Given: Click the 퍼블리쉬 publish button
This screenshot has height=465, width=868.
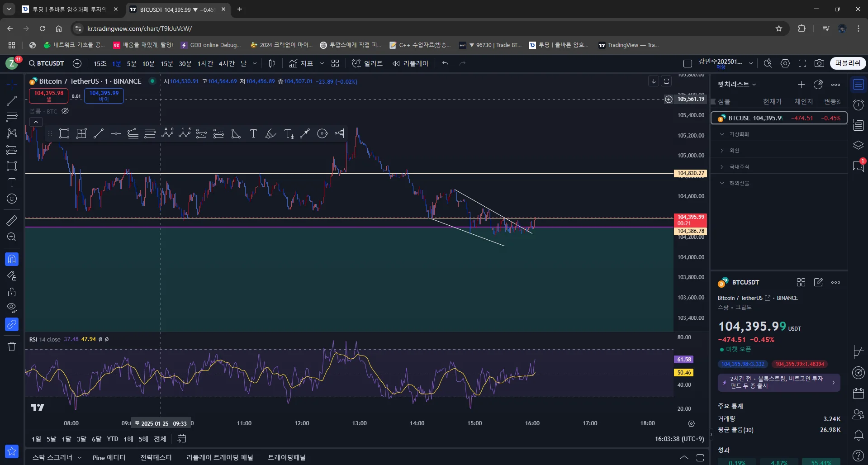Looking at the screenshot, I should point(848,63).
